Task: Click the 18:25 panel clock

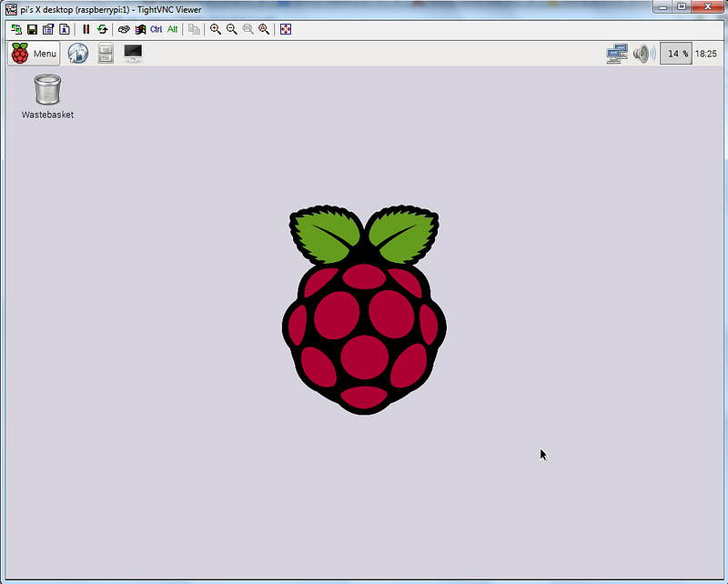Action: pos(706,54)
